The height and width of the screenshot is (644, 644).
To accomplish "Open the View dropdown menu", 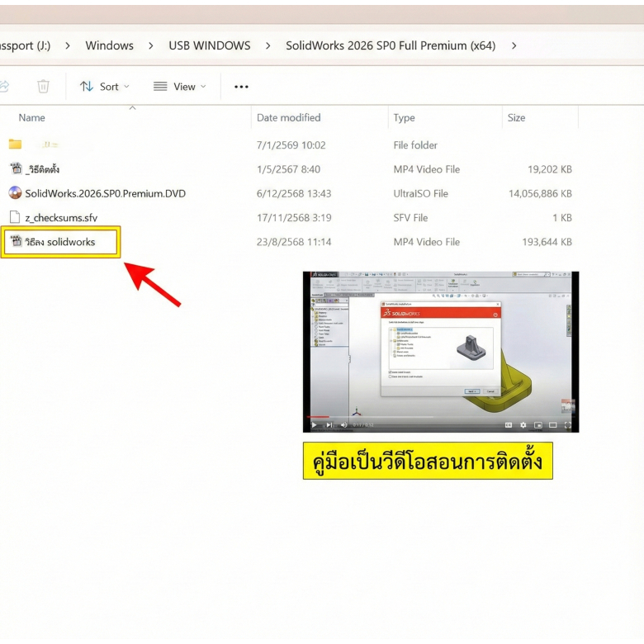I will (x=179, y=87).
